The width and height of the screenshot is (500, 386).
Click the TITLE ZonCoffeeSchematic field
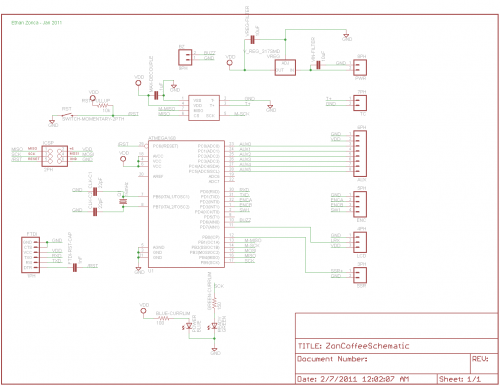tap(354, 346)
